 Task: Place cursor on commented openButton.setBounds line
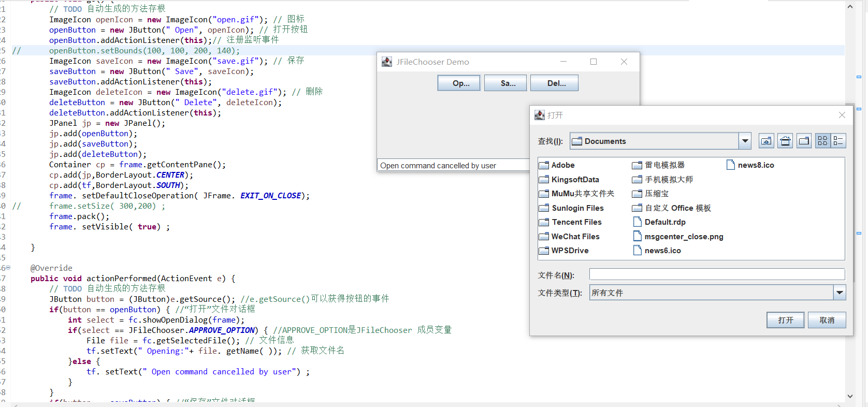click(144, 51)
